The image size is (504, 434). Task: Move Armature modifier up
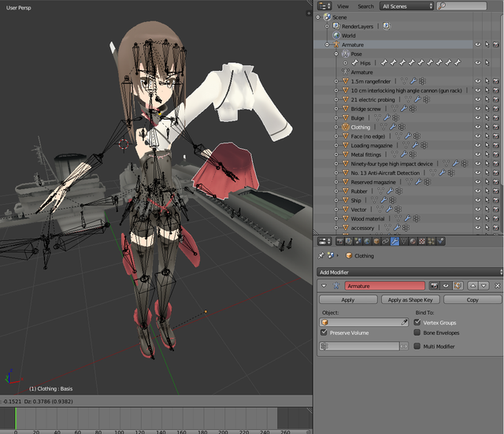[x=472, y=285]
